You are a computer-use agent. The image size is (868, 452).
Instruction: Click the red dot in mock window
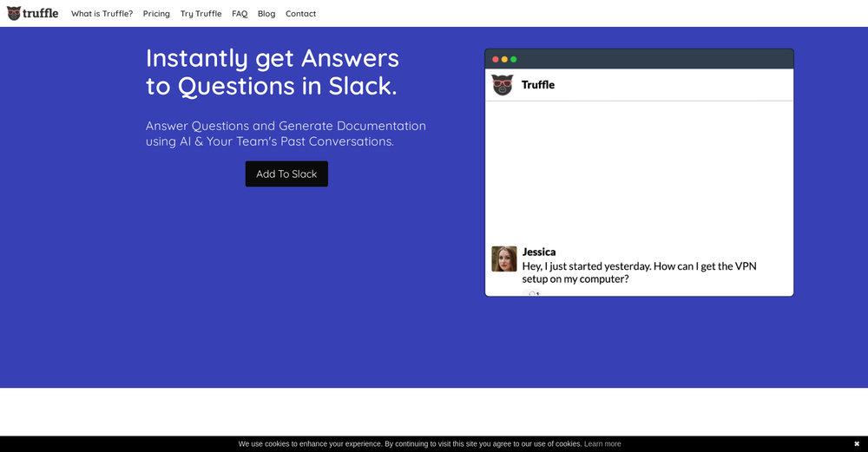[x=496, y=59]
